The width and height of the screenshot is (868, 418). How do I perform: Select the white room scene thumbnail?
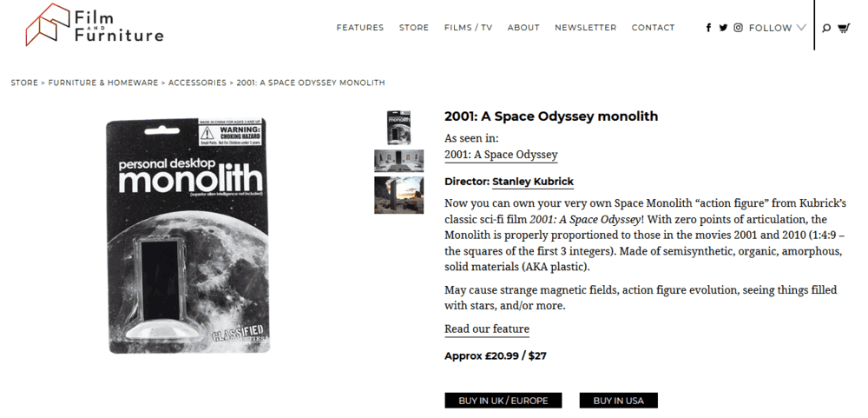tap(398, 161)
